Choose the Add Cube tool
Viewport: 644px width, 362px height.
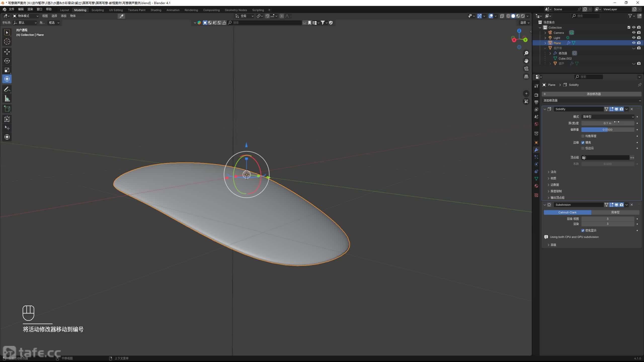(x=7, y=109)
